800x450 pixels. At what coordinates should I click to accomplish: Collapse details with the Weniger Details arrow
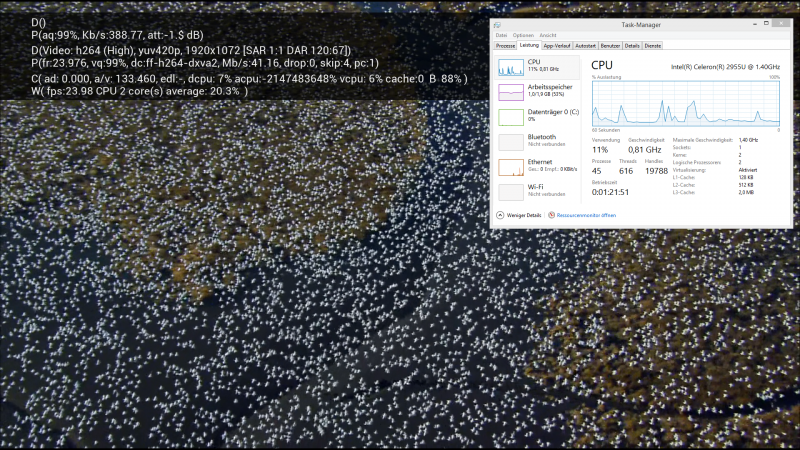click(500, 215)
